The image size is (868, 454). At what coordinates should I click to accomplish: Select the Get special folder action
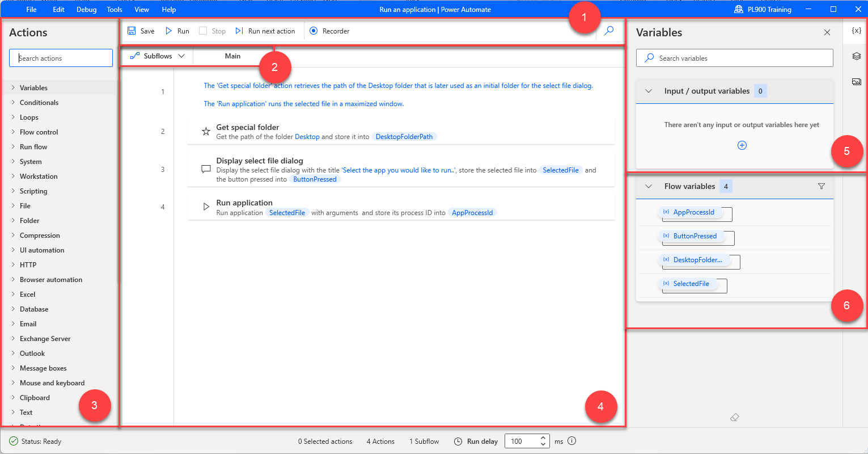(401, 132)
